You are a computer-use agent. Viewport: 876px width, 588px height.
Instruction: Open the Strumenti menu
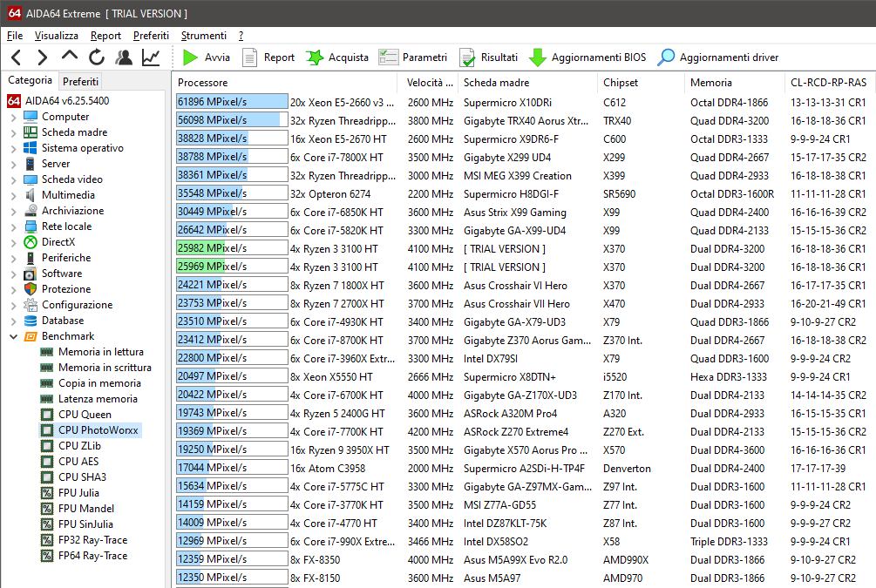click(204, 36)
